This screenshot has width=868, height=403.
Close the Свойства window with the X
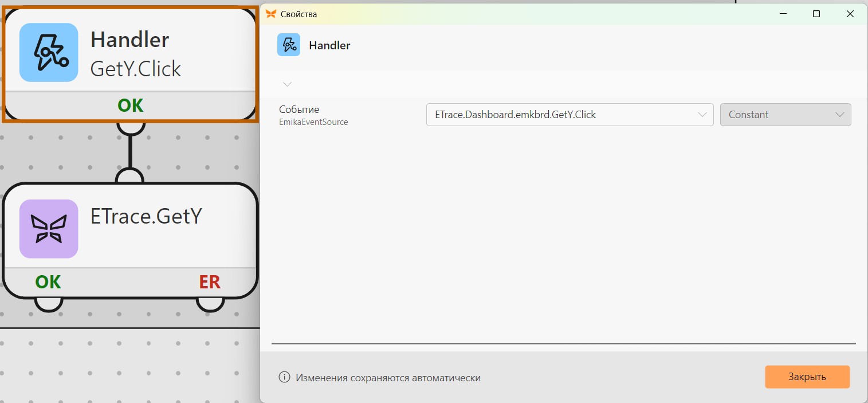850,14
